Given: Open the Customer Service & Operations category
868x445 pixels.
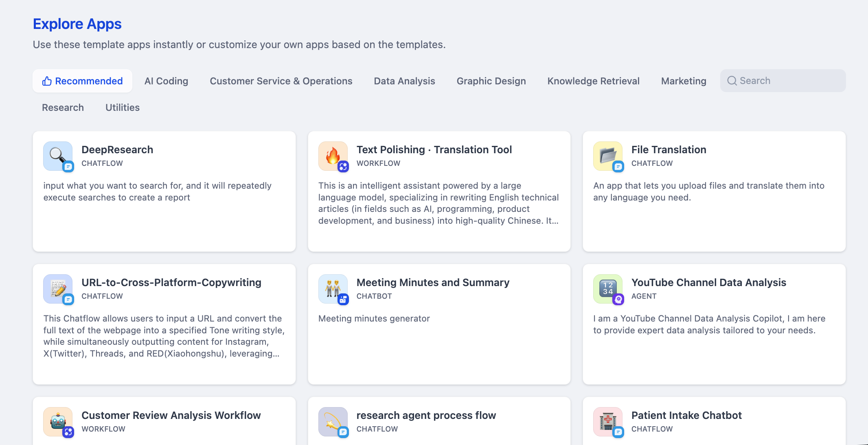Looking at the screenshot, I should [x=281, y=81].
